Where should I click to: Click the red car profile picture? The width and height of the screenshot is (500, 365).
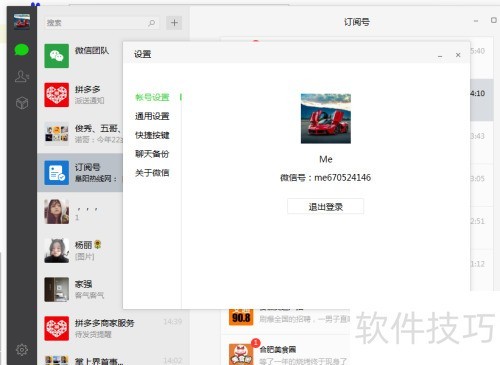click(x=326, y=119)
